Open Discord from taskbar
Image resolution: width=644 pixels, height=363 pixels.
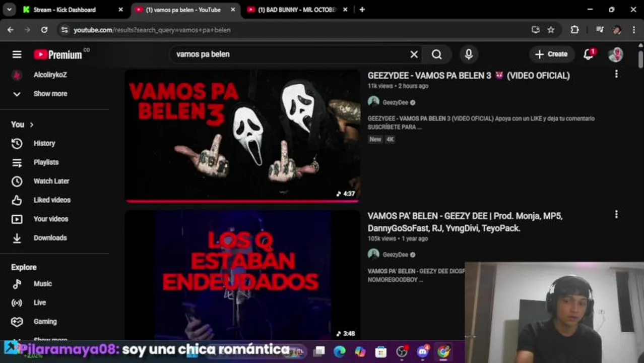click(x=423, y=351)
